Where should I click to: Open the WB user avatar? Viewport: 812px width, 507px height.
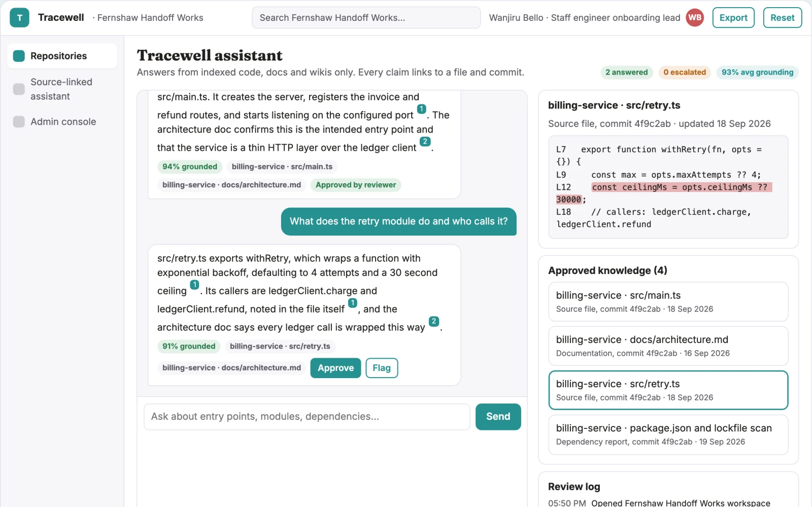(x=695, y=18)
